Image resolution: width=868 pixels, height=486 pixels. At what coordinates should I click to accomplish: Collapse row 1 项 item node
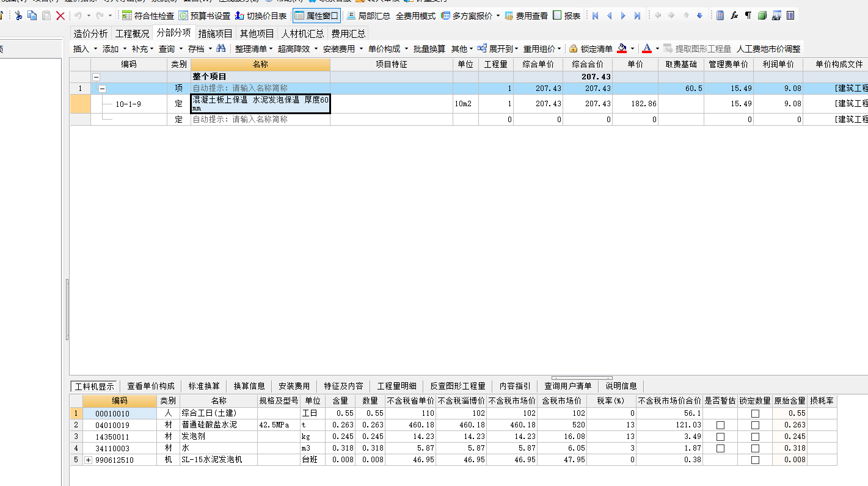click(102, 89)
